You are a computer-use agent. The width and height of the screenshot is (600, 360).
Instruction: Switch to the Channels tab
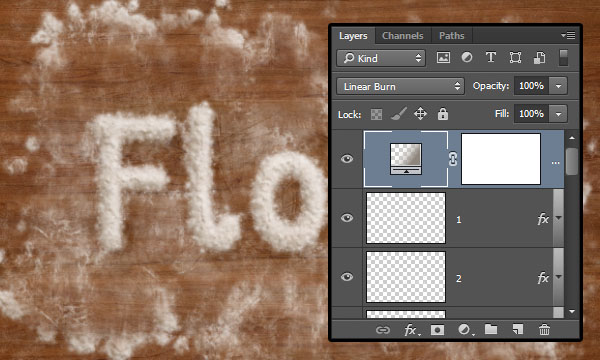point(403,36)
